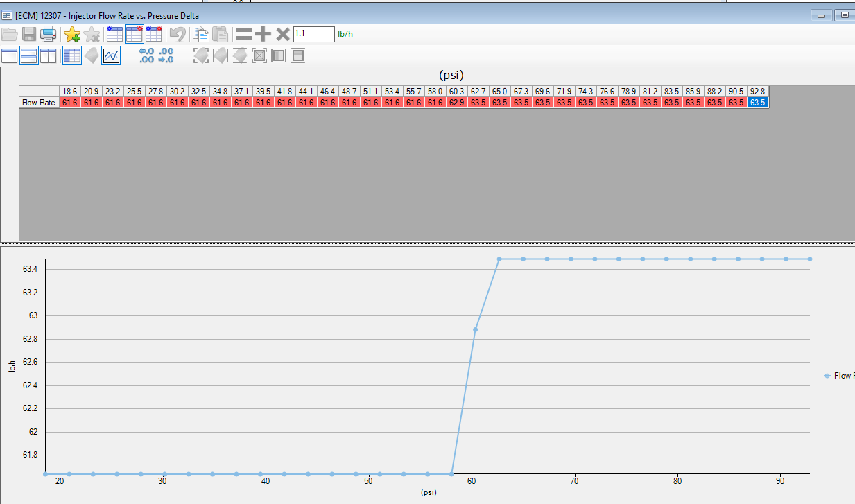Select the vertical split layout icon
Image resolution: width=855 pixels, height=504 pixels.
tap(49, 55)
